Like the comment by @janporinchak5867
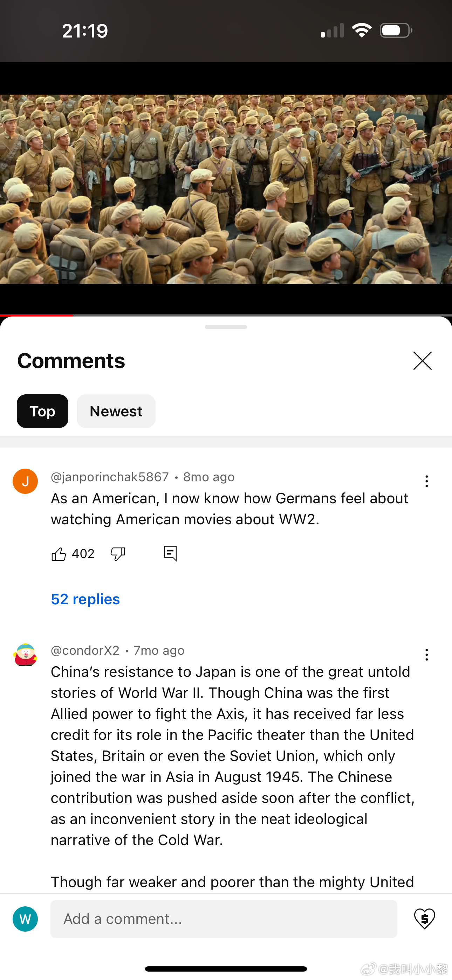 tap(59, 554)
